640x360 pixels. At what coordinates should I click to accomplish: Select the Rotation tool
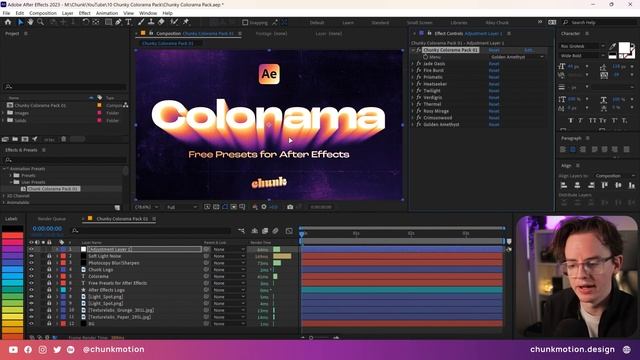(x=85, y=22)
